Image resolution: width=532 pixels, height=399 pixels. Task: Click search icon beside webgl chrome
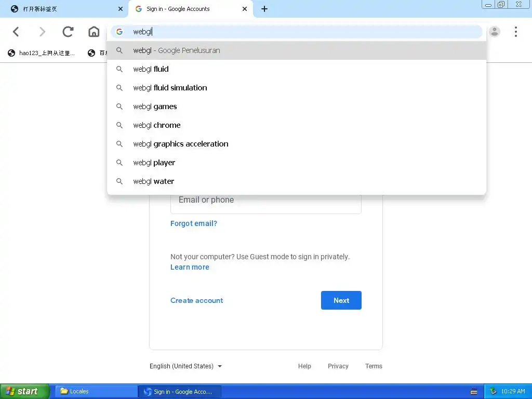[119, 125]
